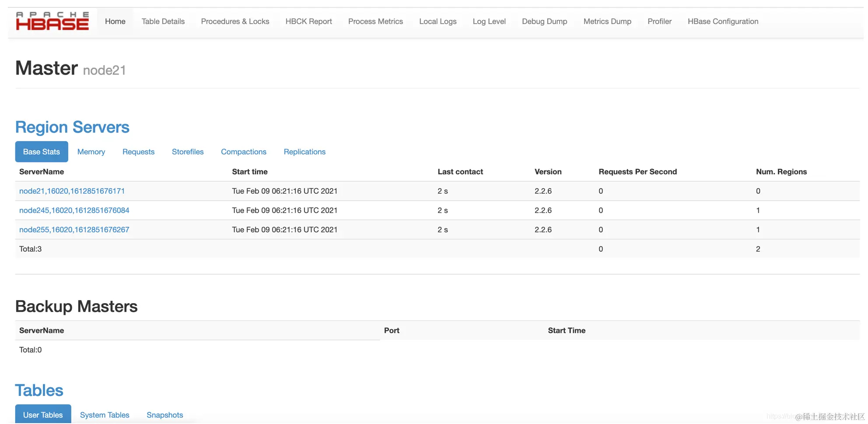View the HBCK Report
The height and width of the screenshot is (424, 868).
[309, 21]
